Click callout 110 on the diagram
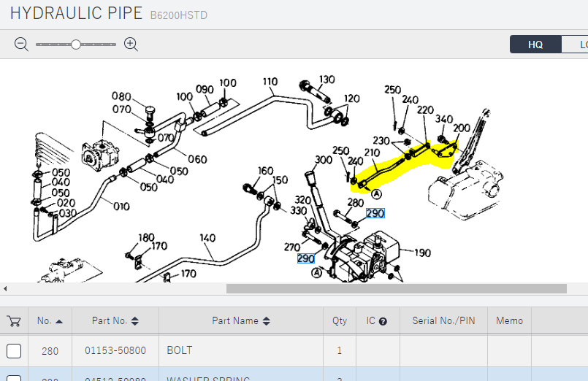This screenshot has width=588, height=381. pos(270,82)
